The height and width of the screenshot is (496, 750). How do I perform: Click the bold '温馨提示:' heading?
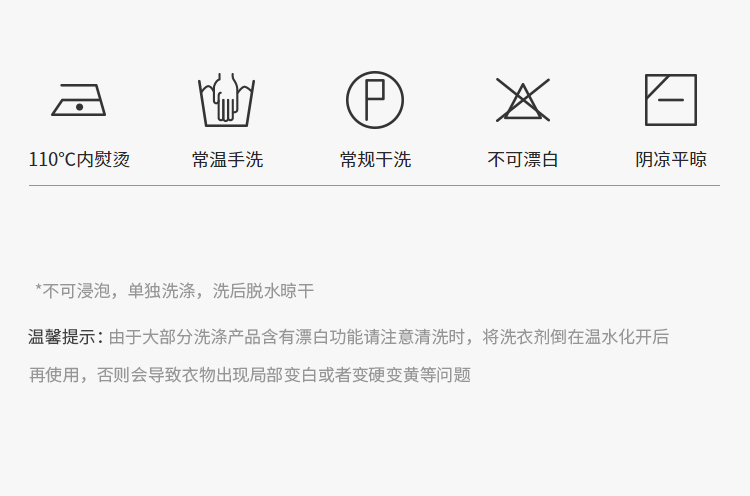[66, 337]
